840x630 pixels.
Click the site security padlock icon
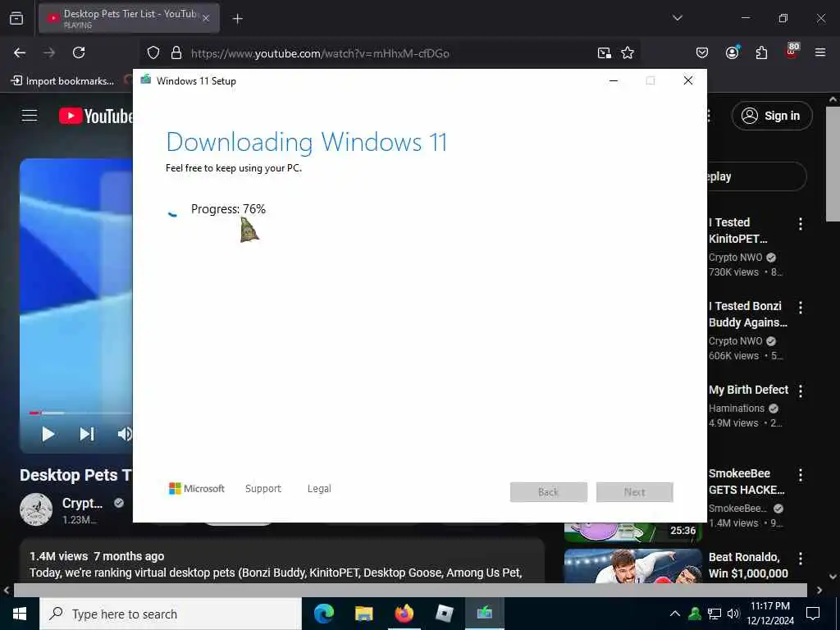[176, 53]
